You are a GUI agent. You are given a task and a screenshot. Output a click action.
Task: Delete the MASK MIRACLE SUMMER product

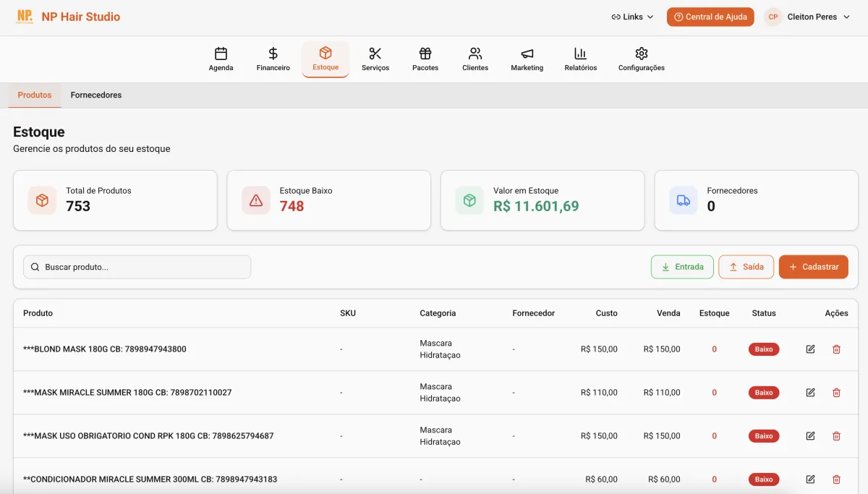(836, 393)
